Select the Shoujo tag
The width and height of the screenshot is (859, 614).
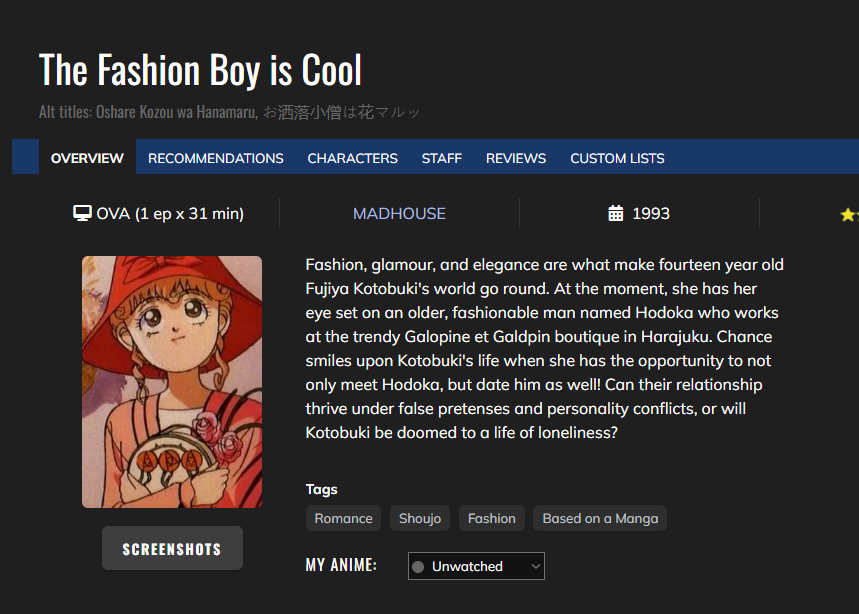pos(420,518)
